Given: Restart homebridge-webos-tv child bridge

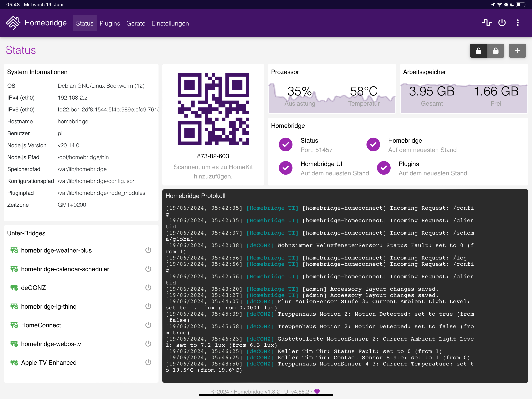Looking at the screenshot, I should [148, 344].
